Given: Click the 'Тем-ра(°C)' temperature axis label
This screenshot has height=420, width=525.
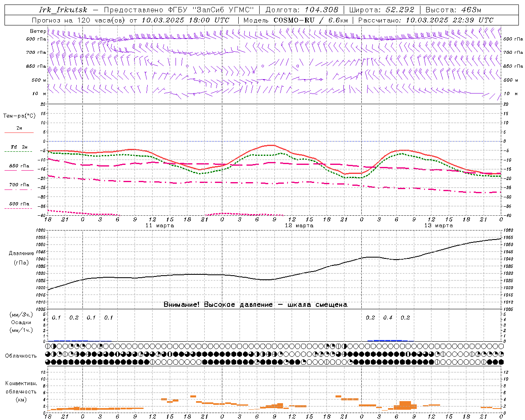Looking at the screenshot, I should [x=19, y=116].
